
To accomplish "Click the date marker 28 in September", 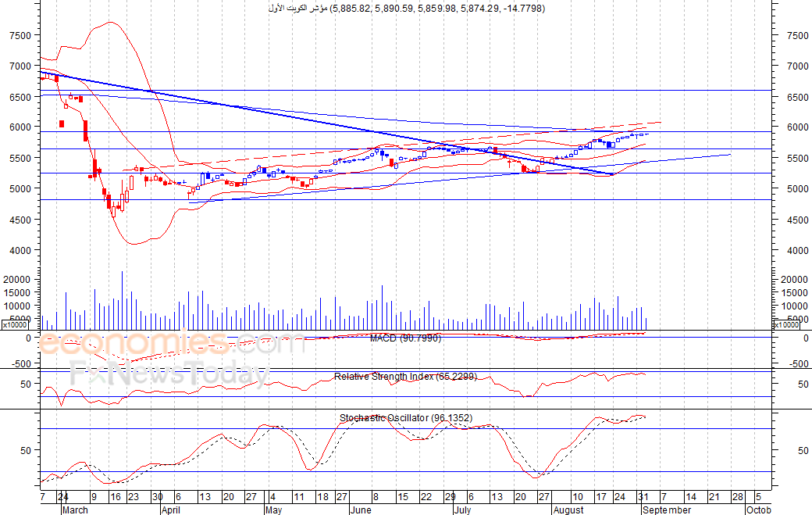I will (737, 497).
